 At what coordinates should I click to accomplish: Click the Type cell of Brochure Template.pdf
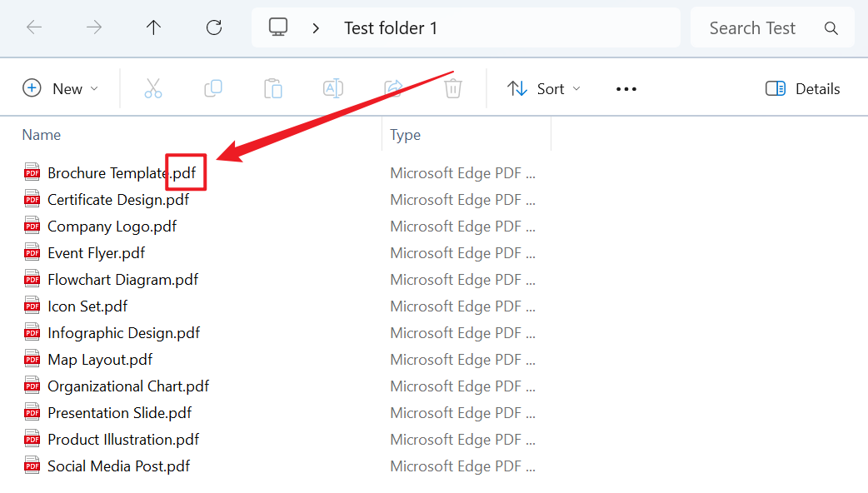[x=463, y=173]
